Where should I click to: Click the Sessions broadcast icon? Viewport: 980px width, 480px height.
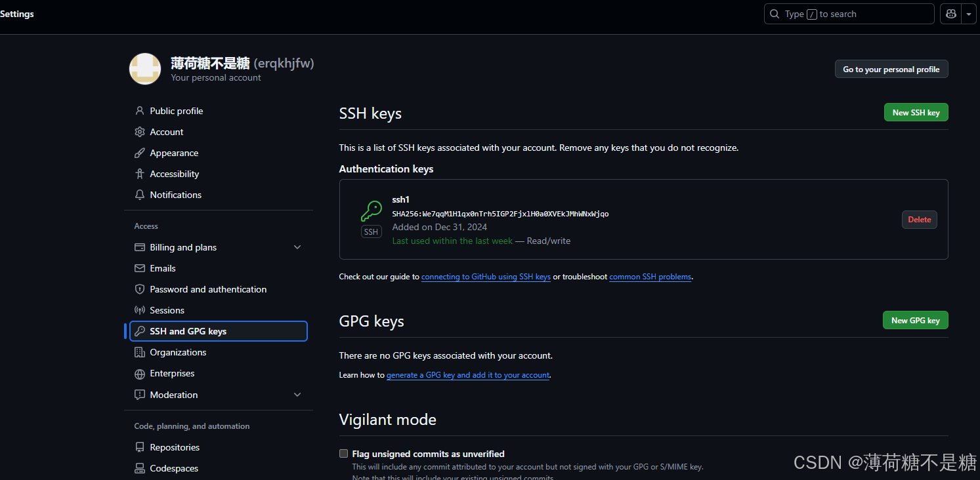(x=139, y=310)
